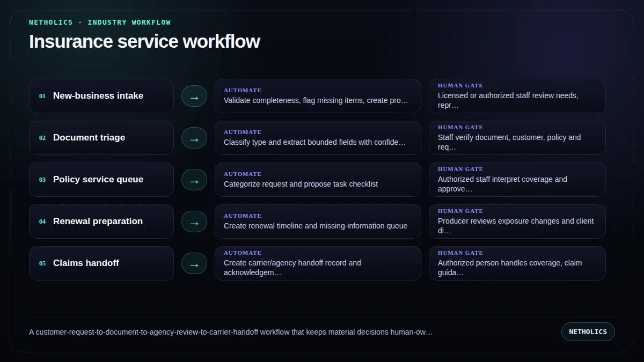Image resolution: width=644 pixels, height=362 pixels.
Task: Click the 'Insurance service workflow' heading
Action: point(144,41)
